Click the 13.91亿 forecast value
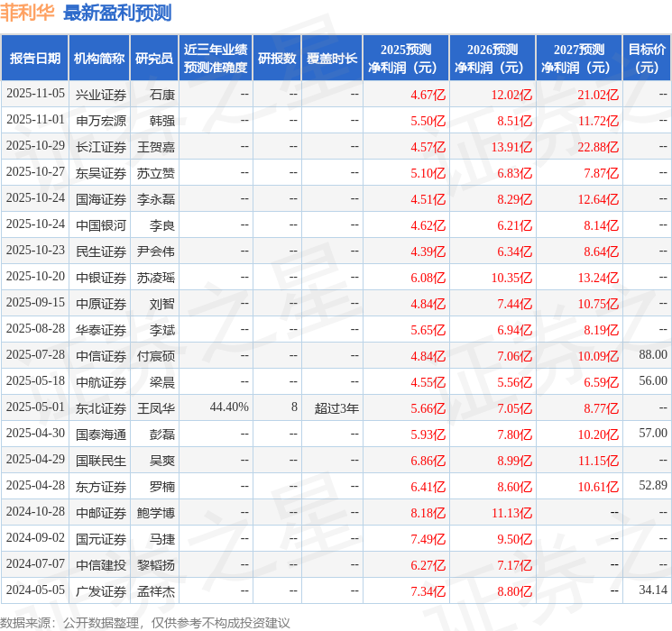This screenshot has height=631, width=672. (x=511, y=147)
